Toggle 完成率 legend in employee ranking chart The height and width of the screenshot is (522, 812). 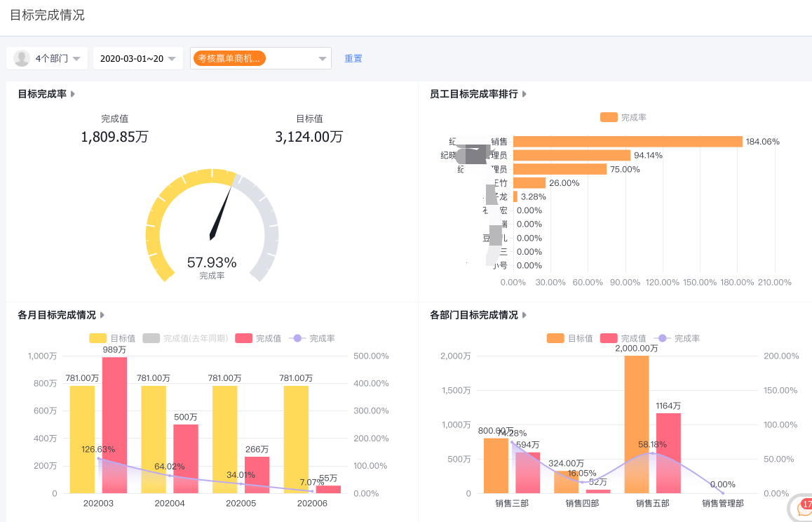point(623,117)
